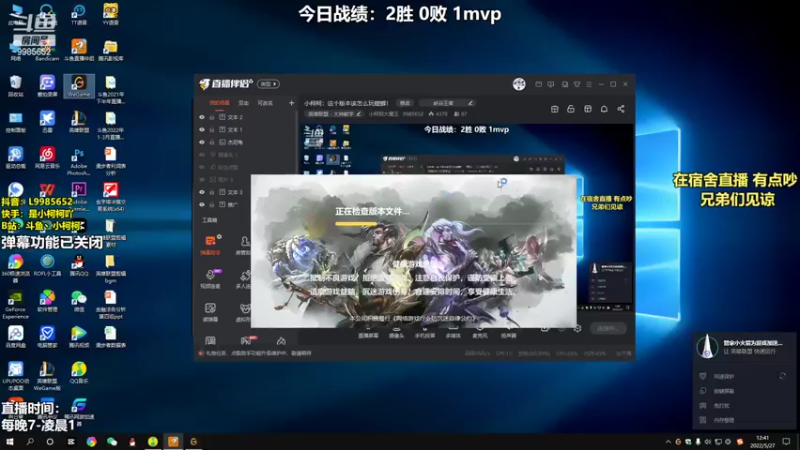Open the TT语音 desktop shortcut
The image size is (800, 450).
coord(79,14)
